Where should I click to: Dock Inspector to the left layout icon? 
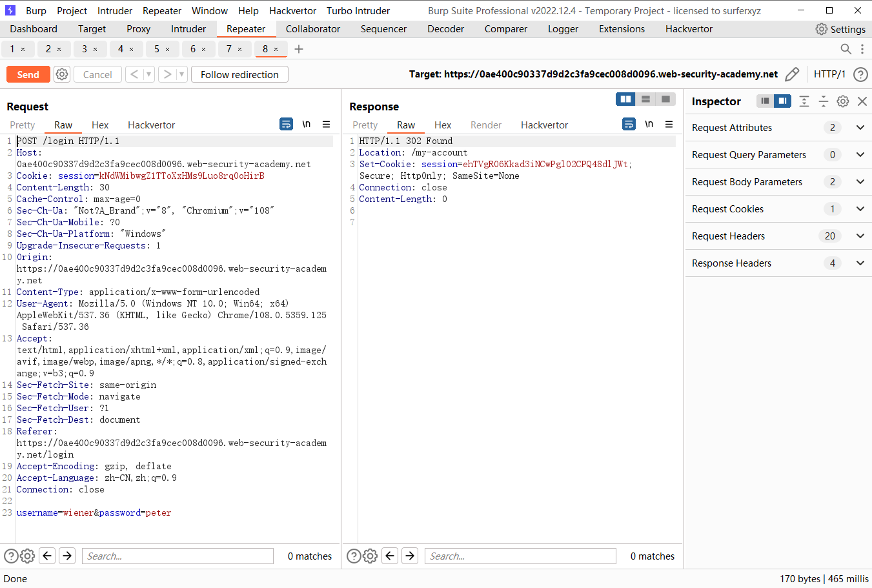click(x=765, y=101)
